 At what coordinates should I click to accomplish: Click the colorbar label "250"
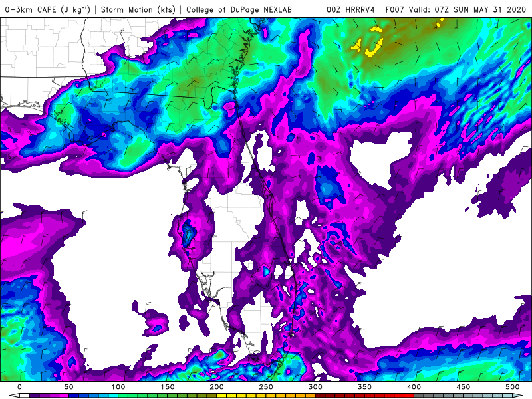click(266, 387)
